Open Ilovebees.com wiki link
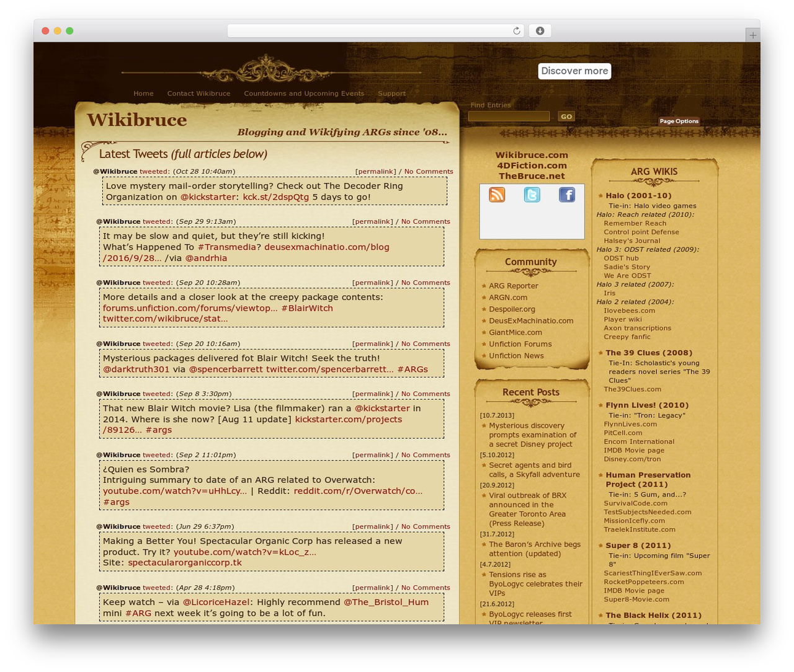Image resolution: width=794 pixels, height=672 pixels. point(629,311)
